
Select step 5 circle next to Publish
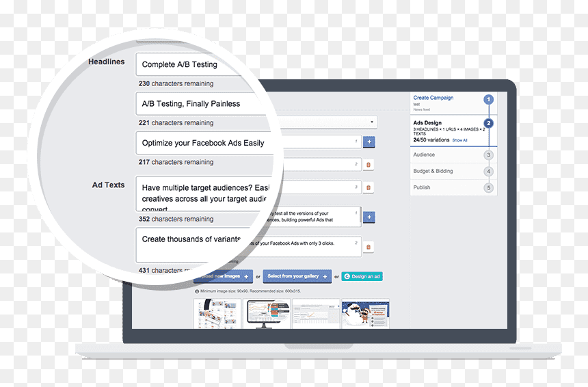pyautogui.click(x=488, y=188)
